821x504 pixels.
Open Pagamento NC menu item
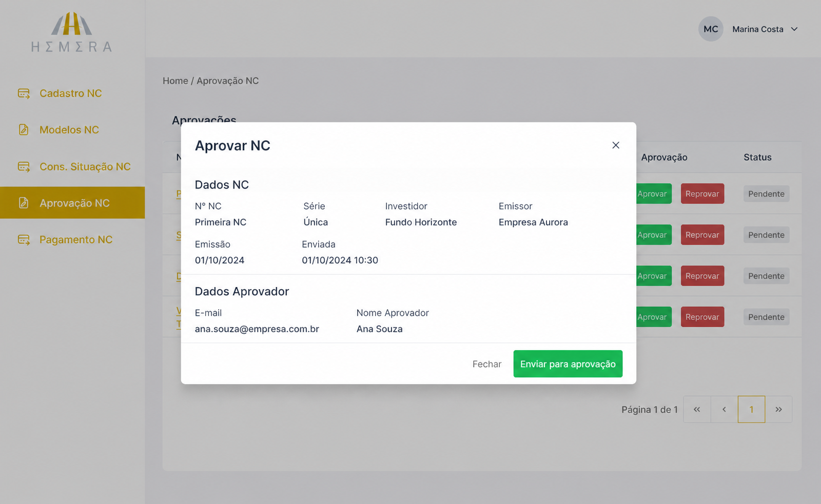[72, 239]
